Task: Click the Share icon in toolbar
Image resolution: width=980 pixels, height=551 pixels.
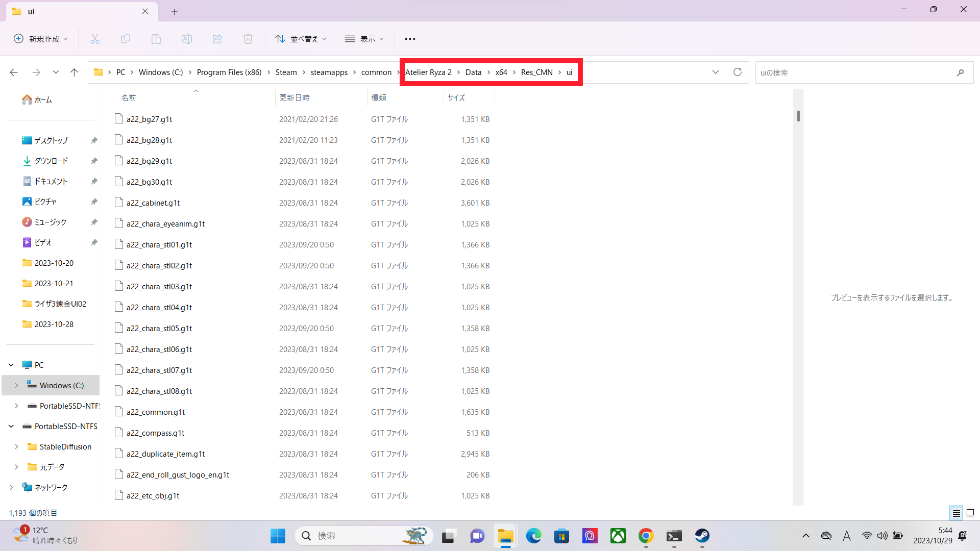Action: (x=217, y=39)
